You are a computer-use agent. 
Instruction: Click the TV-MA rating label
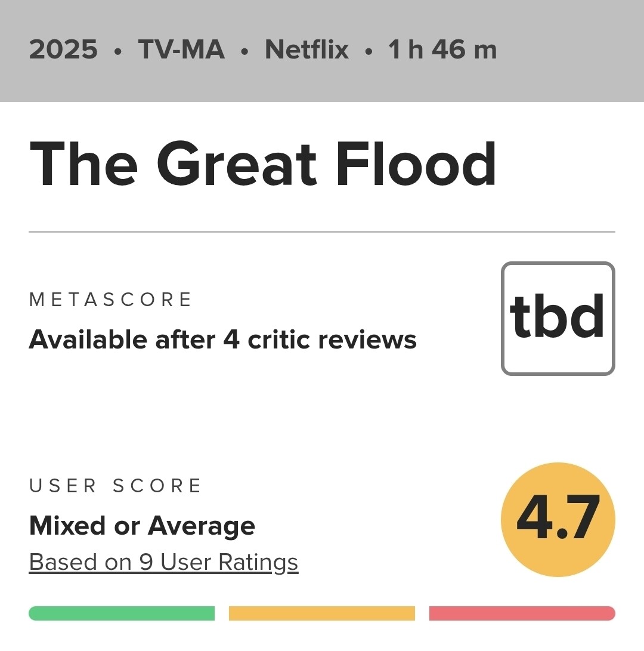(181, 50)
